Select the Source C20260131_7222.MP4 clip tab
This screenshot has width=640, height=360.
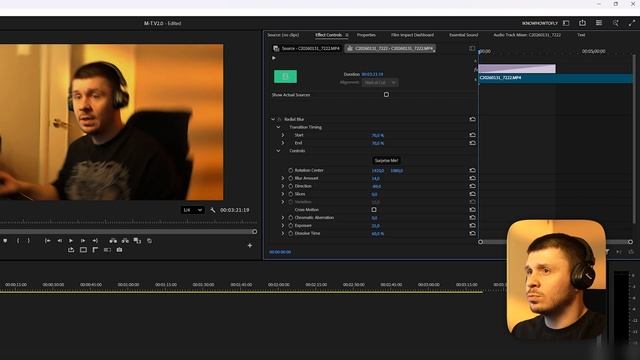(x=307, y=48)
